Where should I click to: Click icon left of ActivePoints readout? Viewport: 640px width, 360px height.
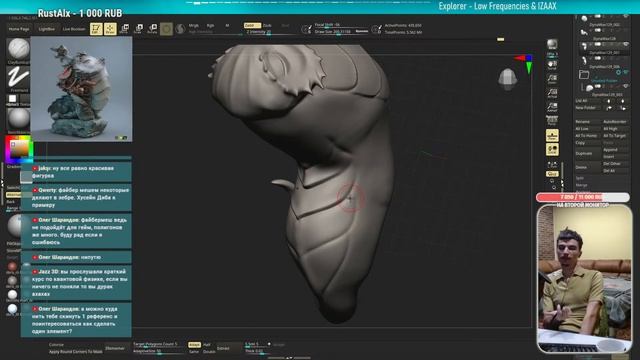click(x=376, y=29)
